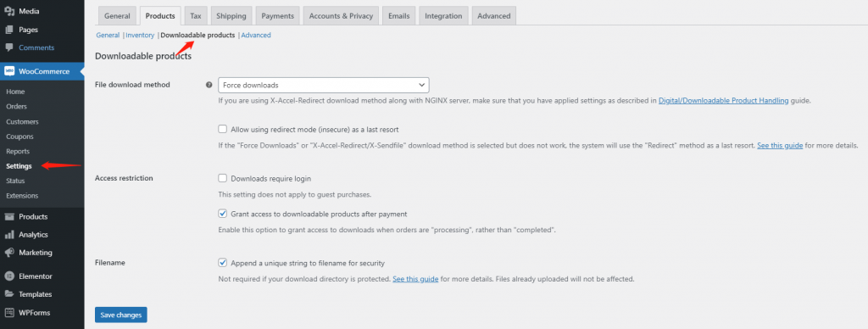Click the Elementor icon
868x329 pixels.
(8, 276)
